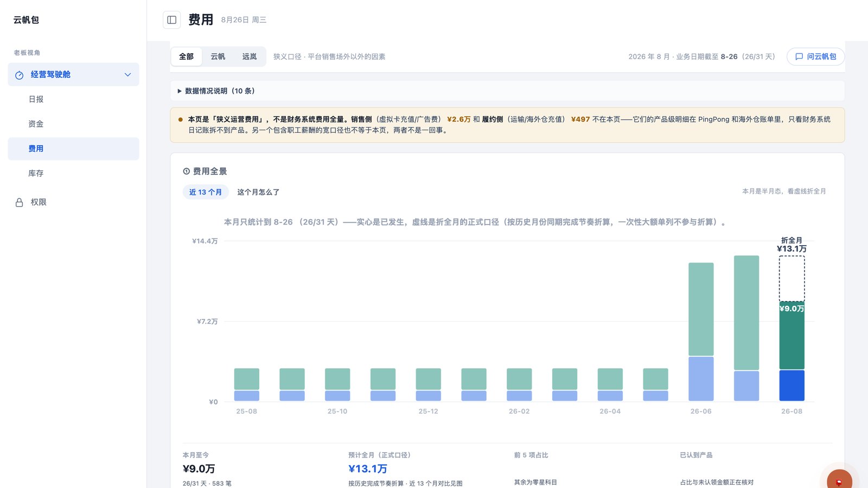868x488 pixels.
Task: Click the 8月26日 周三 date text
Action: click(244, 20)
